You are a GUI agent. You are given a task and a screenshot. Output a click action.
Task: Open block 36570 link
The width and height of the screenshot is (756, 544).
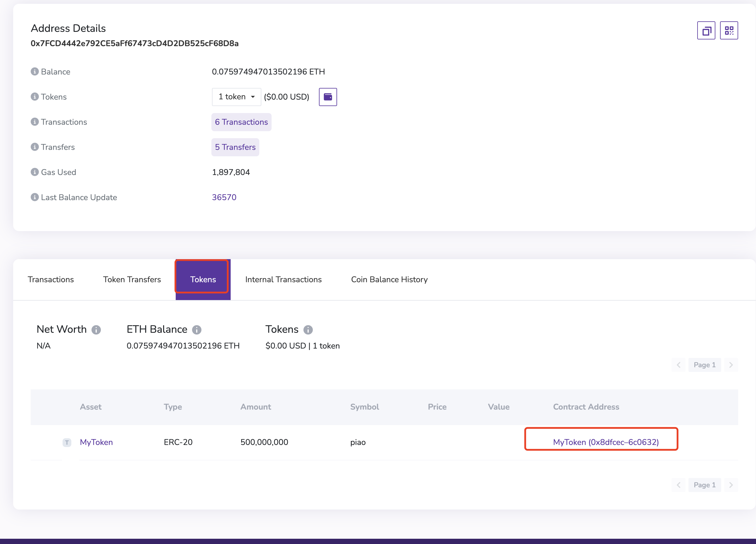[x=224, y=197]
